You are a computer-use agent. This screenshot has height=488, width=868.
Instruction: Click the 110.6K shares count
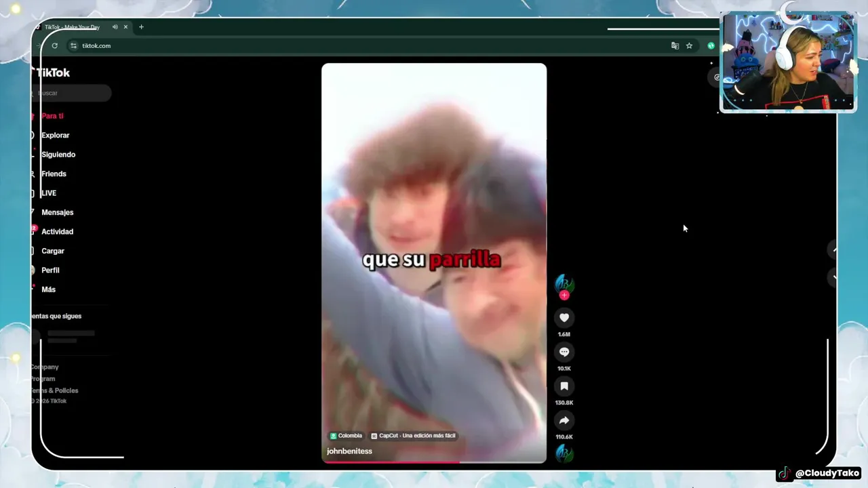coord(564,437)
